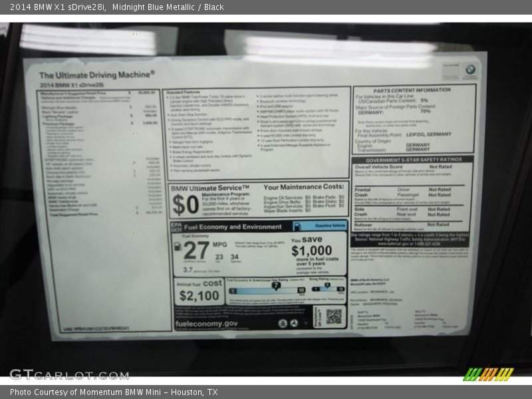Select the '2014 BMW X1 sDrive28i' sticker subtitle
This screenshot has height=399, width=532.
(x=72, y=85)
